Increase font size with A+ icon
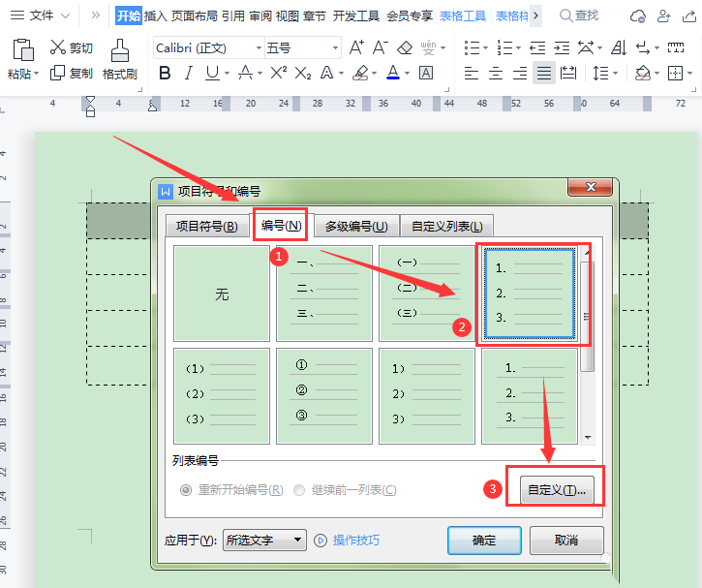The height and width of the screenshot is (588, 702). [356, 47]
